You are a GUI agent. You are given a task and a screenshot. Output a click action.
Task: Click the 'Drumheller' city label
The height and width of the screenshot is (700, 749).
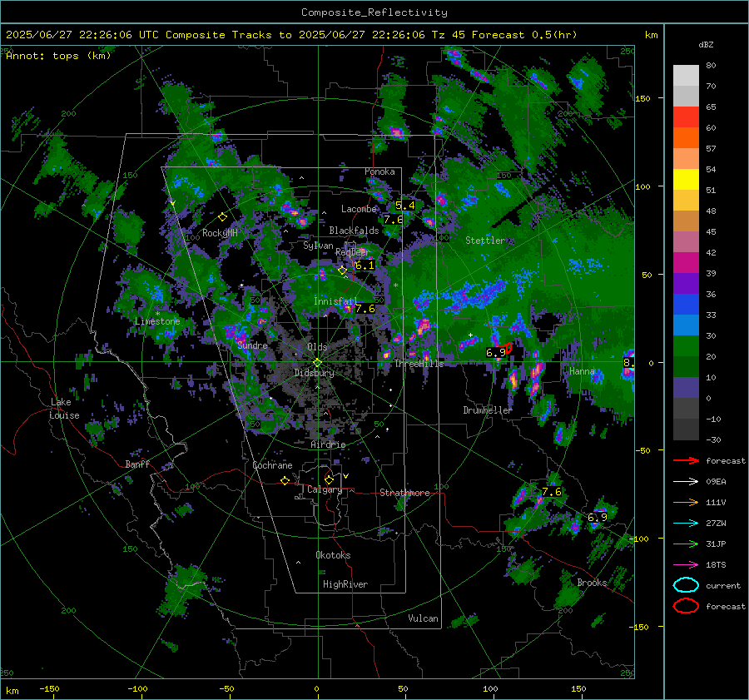(x=488, y=410)
